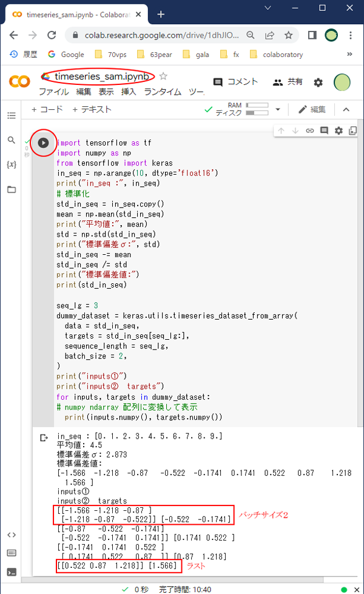Move cell up arrow icon

(281, 130)
